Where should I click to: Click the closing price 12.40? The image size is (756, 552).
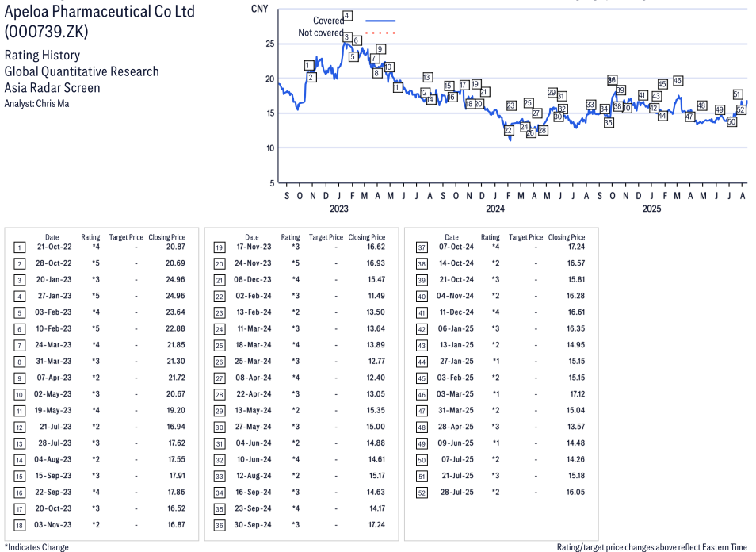coord(376,378)
